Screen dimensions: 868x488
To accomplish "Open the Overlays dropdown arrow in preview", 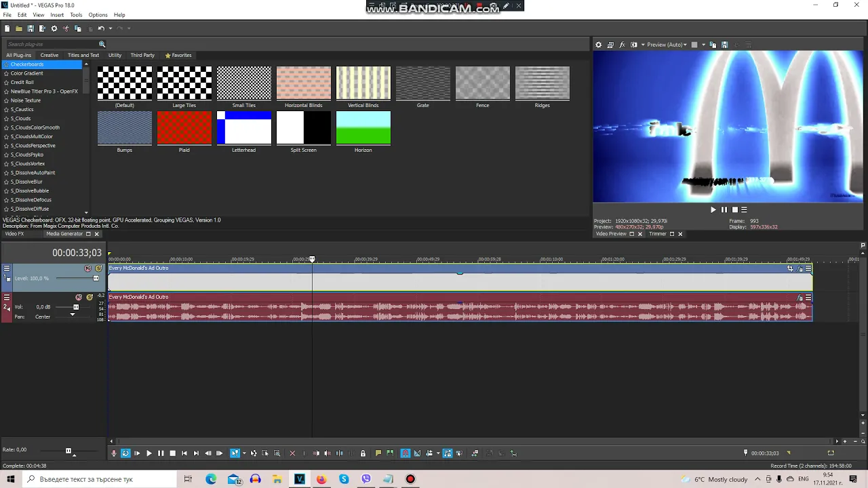I will pyautogui.click(x=704, y=45).
